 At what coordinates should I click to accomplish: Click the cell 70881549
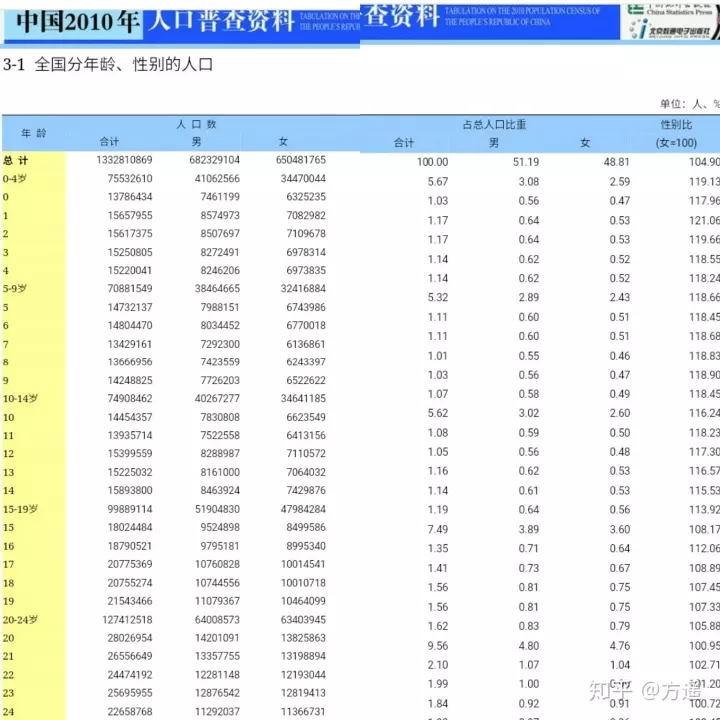pyautogui.click(x=130, y=288)
